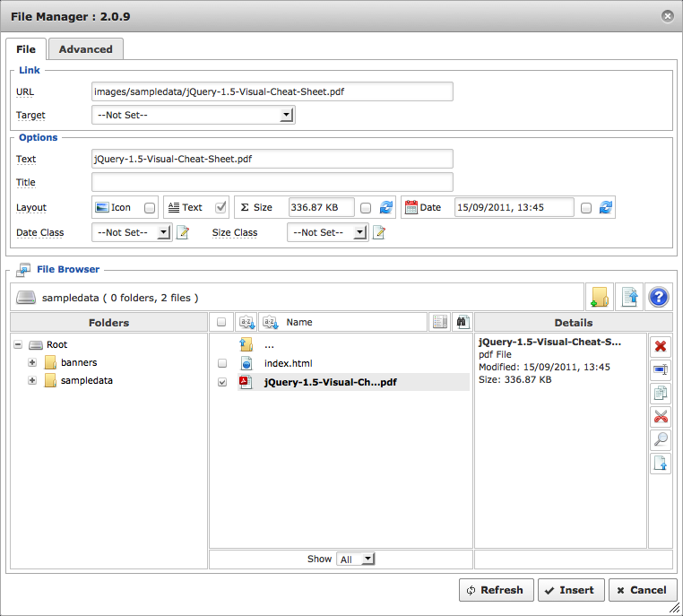Click the sampledata drive icon
Screen dimensions: 683x616
[x=26, y=298]
